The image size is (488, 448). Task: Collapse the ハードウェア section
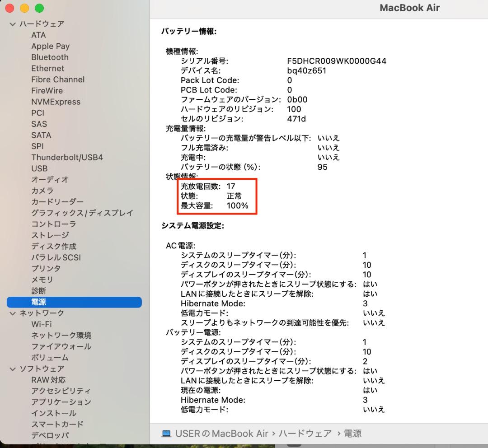[x=12, y=24]
